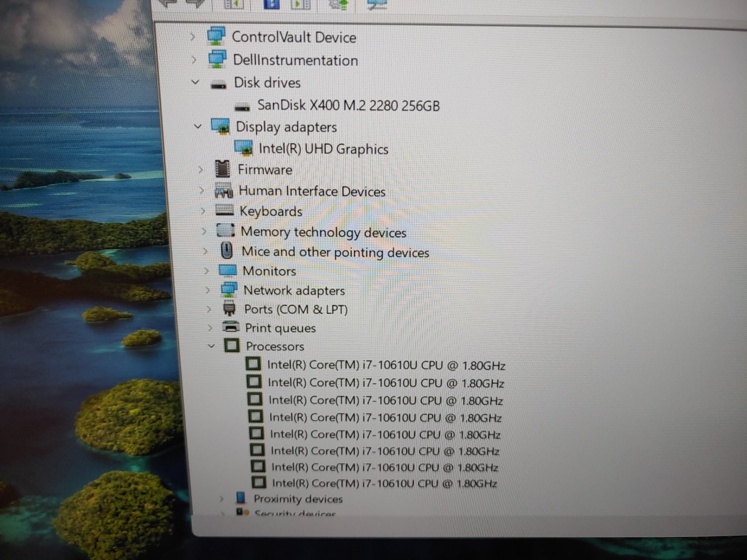Click the Memory technology devices icon
Image resolution: width=747 pixels, height=560 pixels.
(226, 230)
